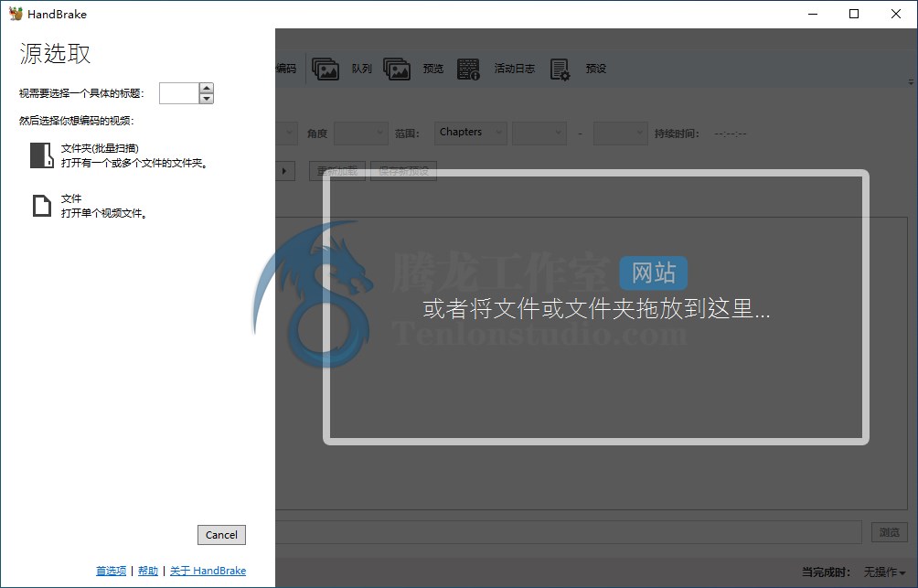Minimize the HandBrake window

pos(813,14)
